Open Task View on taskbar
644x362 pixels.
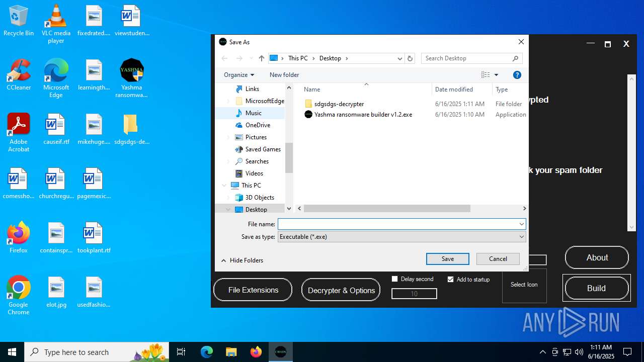coord(181,352)
